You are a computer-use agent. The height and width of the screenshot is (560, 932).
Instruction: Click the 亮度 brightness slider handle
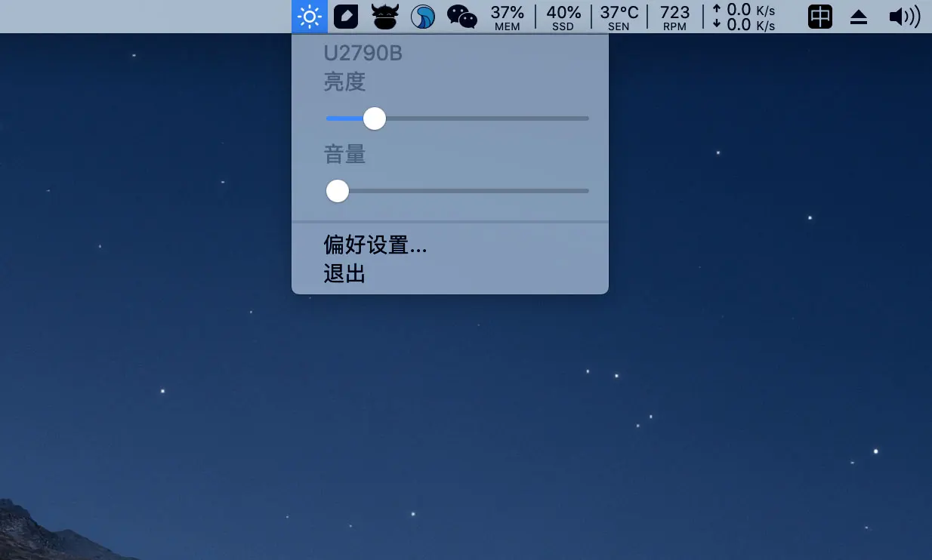coord(374,118)
